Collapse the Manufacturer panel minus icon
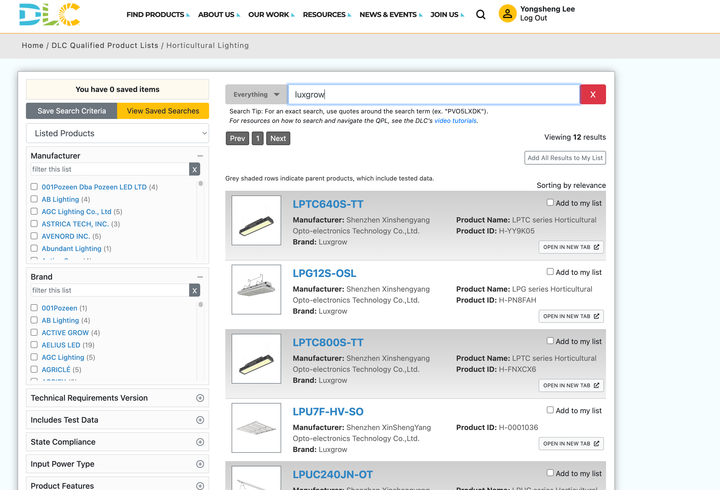Image resolution: width=720 pixels, height=490 pixels. click(200, 156)
